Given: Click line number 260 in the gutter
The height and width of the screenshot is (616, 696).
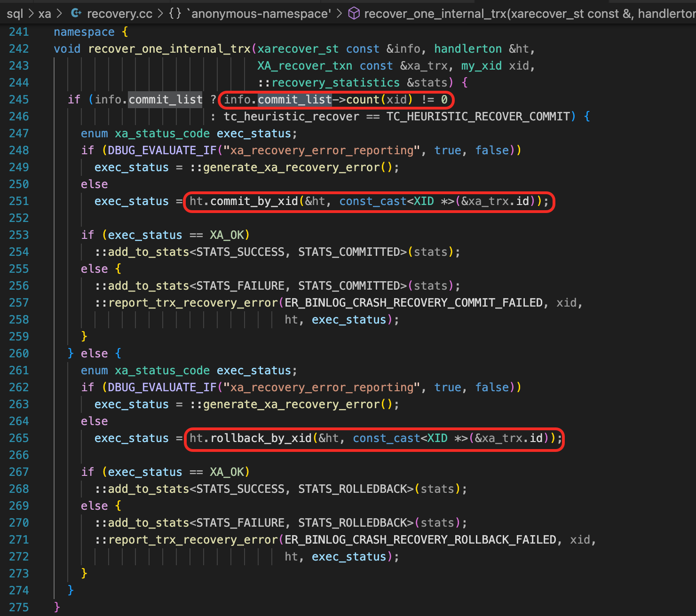Looking at the screenshot, I should [19, 354].
